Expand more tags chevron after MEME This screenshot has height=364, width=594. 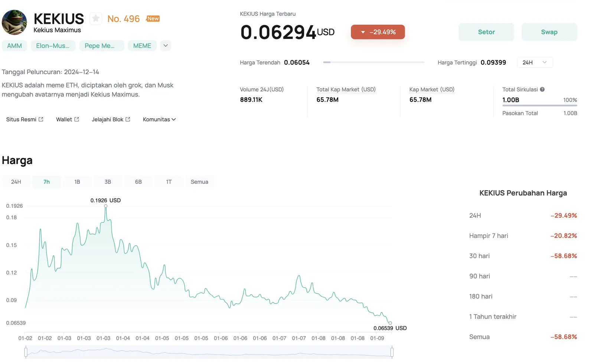click(166, 46)
